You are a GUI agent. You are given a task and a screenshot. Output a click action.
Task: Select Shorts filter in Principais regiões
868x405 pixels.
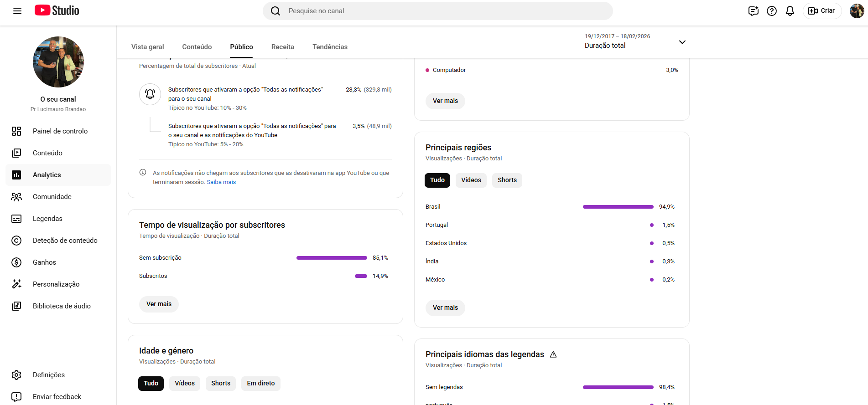click(507, 180)
